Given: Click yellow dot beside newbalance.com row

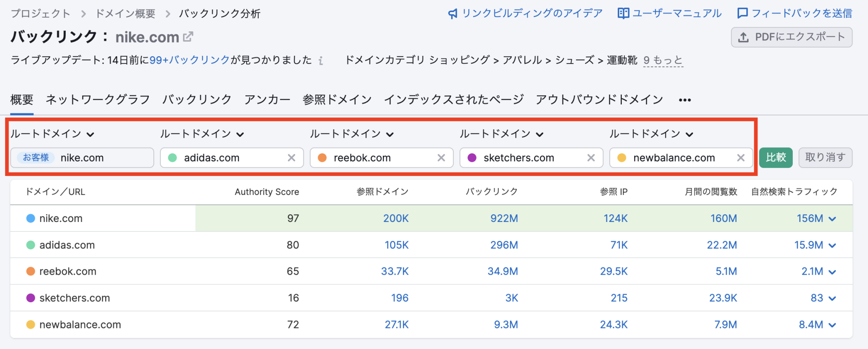Looking at the screenshot, I should [x=31, y=325].
